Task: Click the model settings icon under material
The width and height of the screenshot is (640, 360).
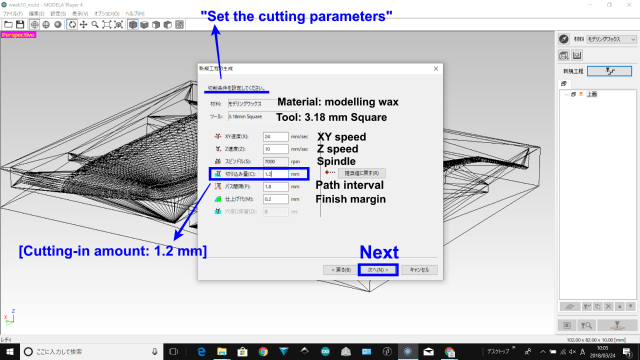Action: (564, 55)
